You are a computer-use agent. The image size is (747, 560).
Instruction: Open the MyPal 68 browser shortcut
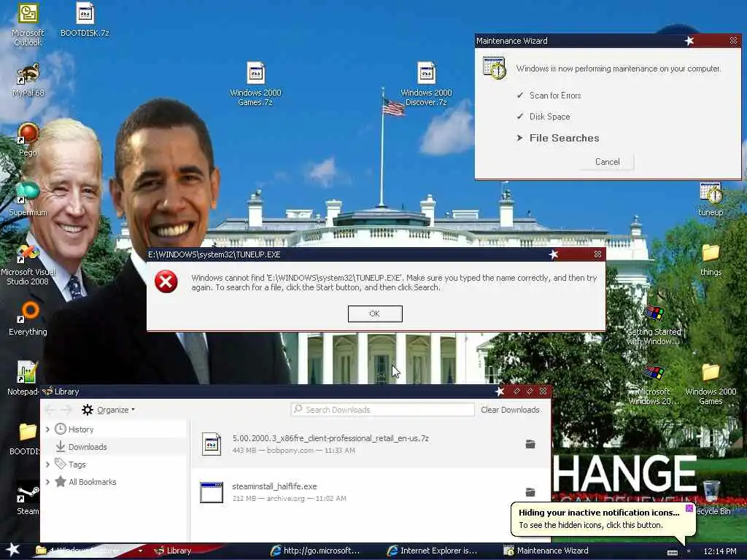point(28,80)
